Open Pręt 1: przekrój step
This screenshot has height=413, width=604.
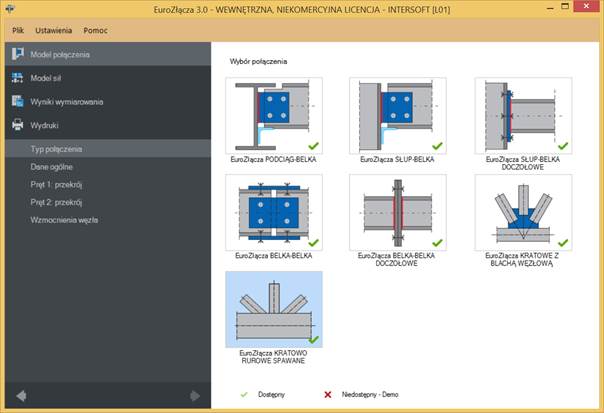[108, 185]
